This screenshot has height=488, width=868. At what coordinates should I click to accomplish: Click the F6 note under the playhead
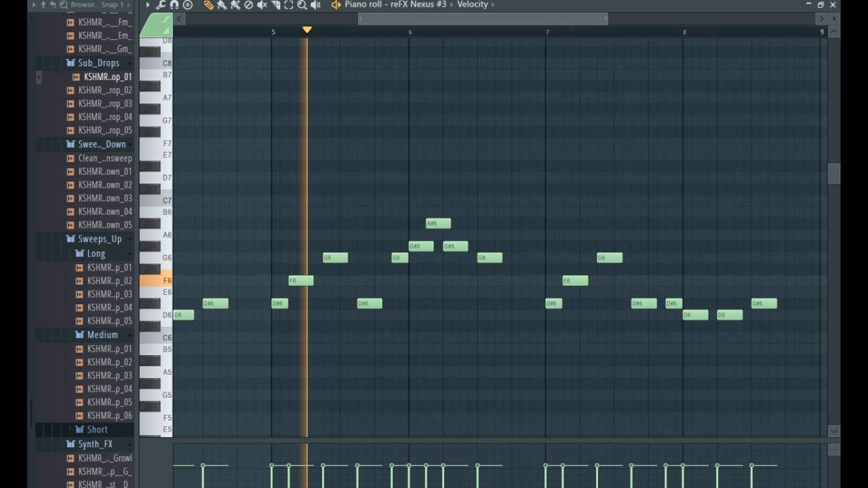point(301,281)
